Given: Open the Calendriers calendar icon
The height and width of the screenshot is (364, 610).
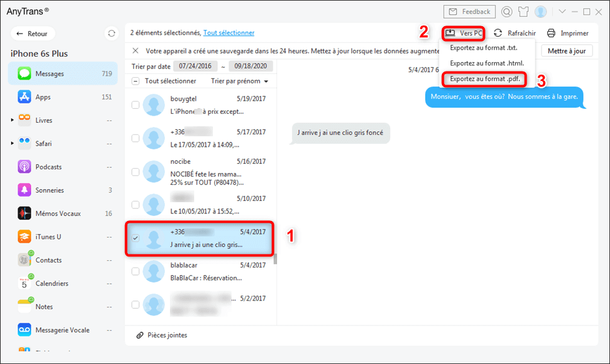Looking at the screenshot, I should pyautogui.click(x=24, y=283).
